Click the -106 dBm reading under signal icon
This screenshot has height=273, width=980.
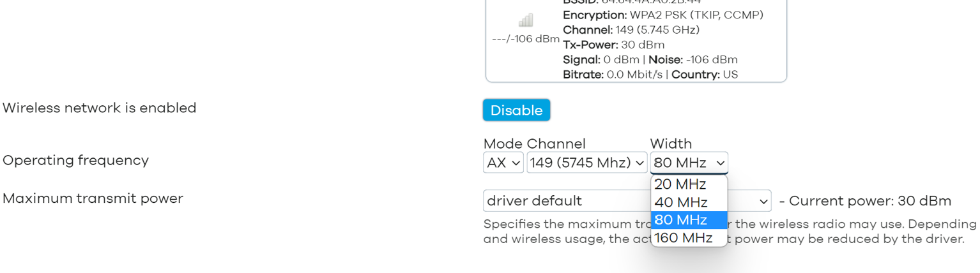point(526,39)
